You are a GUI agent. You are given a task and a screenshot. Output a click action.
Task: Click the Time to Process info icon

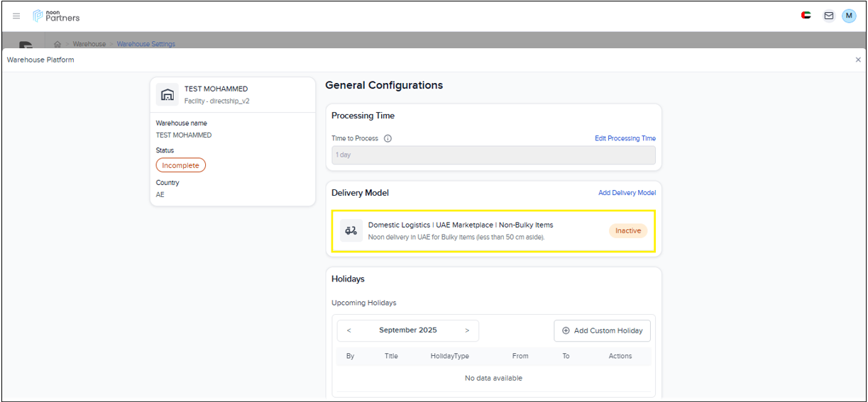(388, 138)
